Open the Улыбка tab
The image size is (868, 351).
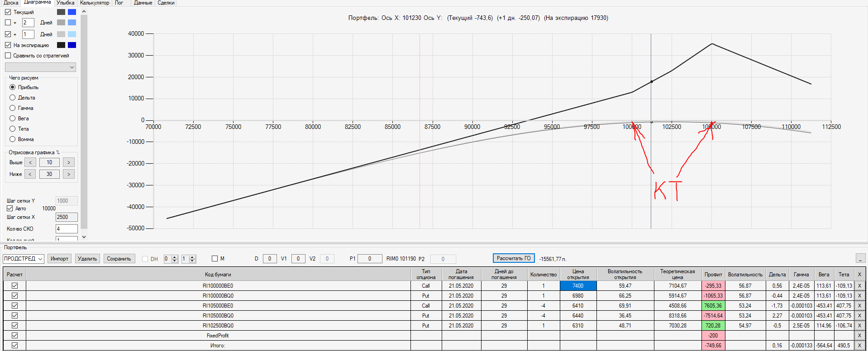click(x=66, y=3)
